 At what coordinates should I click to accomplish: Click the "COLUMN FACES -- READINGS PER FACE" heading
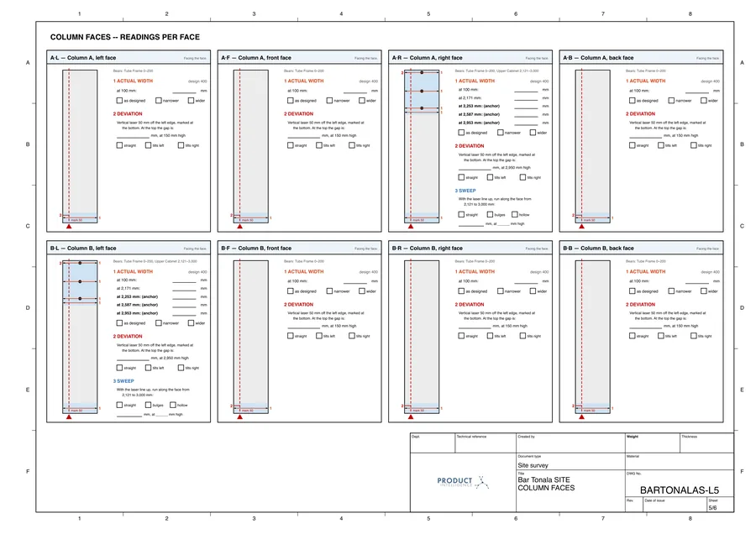125,37
